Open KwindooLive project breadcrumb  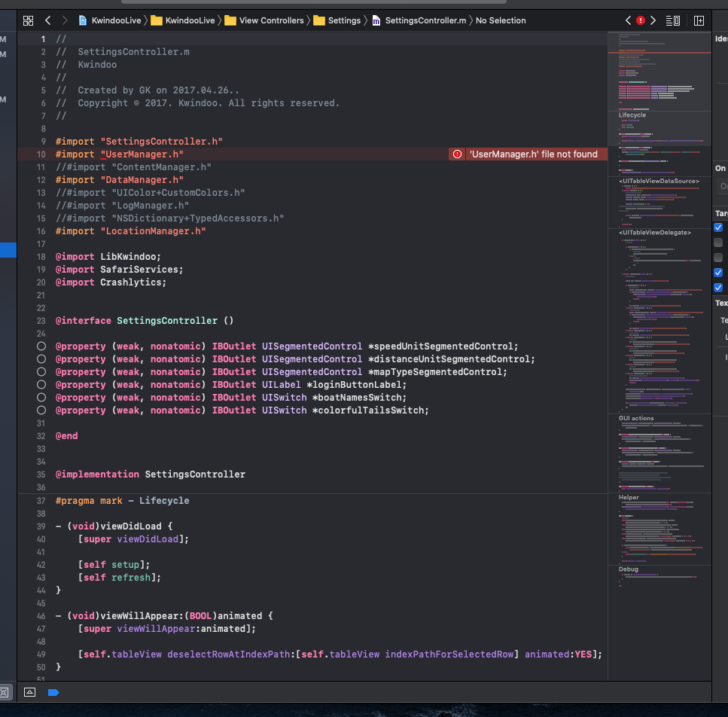tap(110, 20)
